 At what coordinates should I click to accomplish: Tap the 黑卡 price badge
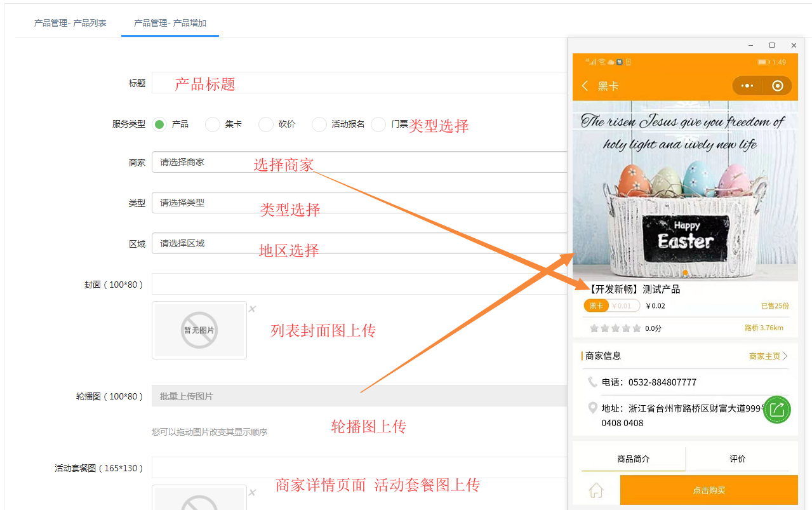tap(597, 305)
